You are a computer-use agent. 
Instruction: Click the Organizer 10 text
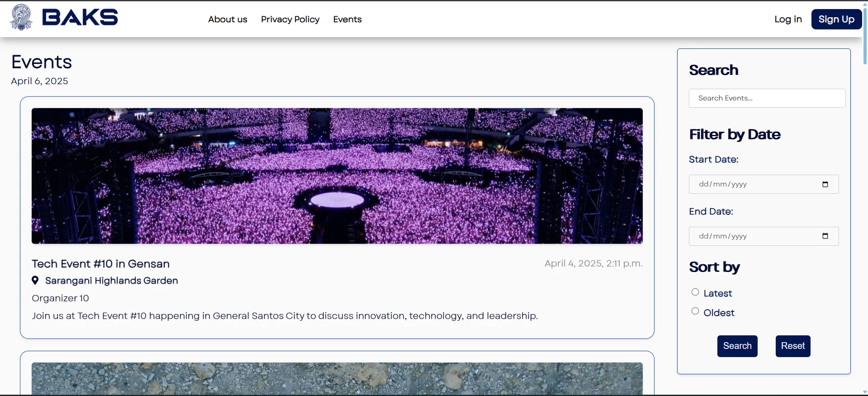pos(60,298)
